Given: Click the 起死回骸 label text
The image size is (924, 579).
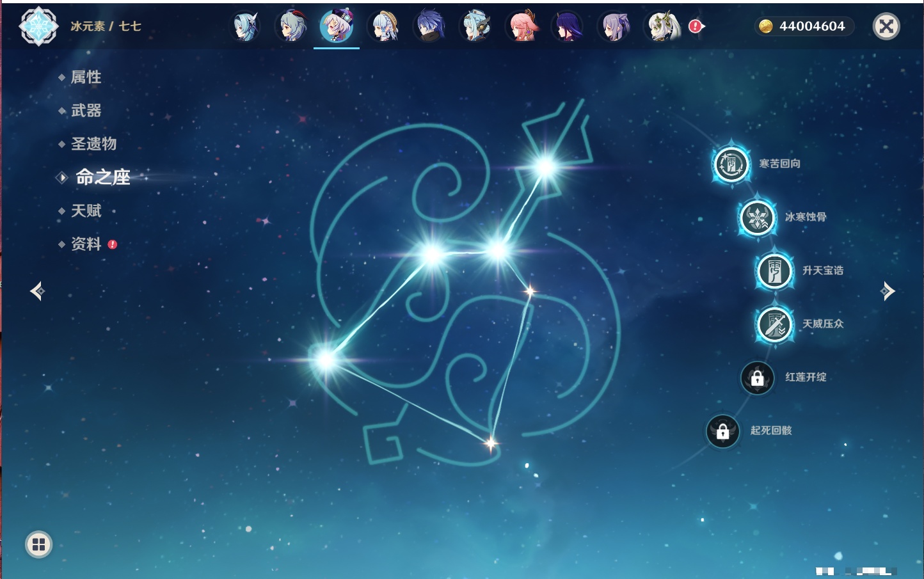Looking at the screenshot, I should [771, 431].
